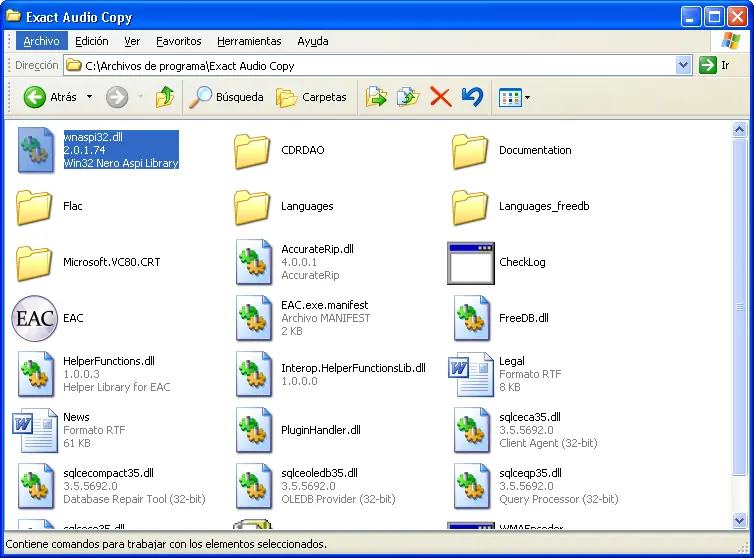Select the EAC application icon
This screenshot has height=558, width=754.
point(35,318)
